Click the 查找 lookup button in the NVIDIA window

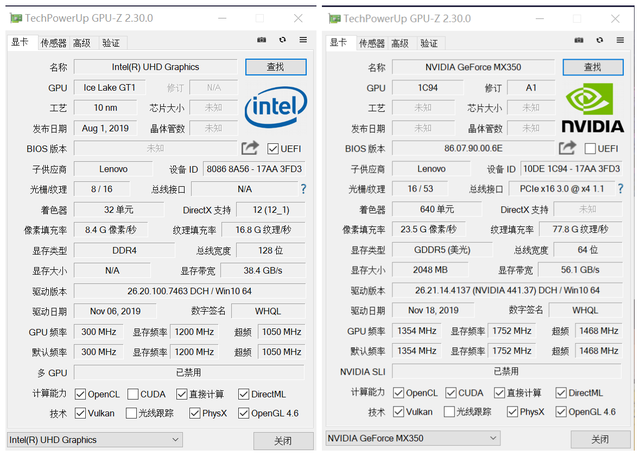tap(593, 67)
